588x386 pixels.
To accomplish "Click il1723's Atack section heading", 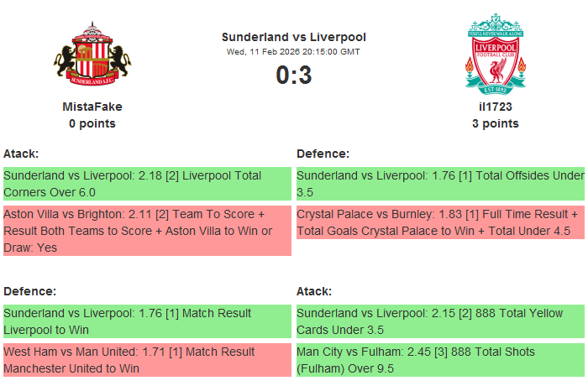I will (314, 291).
